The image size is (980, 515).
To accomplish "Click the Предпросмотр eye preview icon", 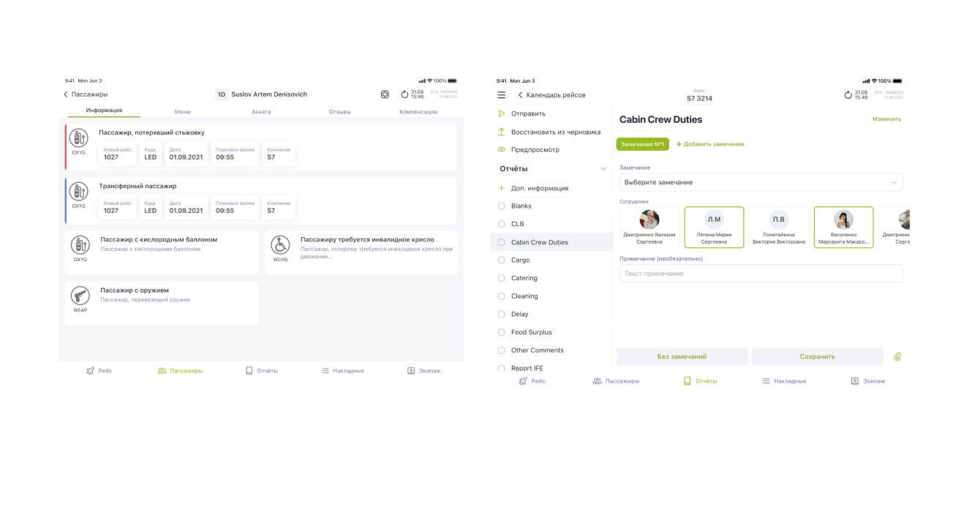I will tap(501, 149).
